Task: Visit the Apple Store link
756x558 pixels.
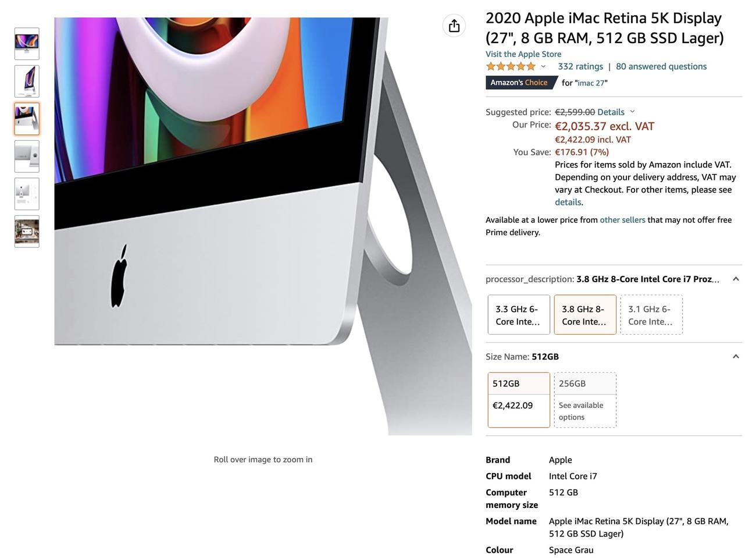Action: point(523,54)
